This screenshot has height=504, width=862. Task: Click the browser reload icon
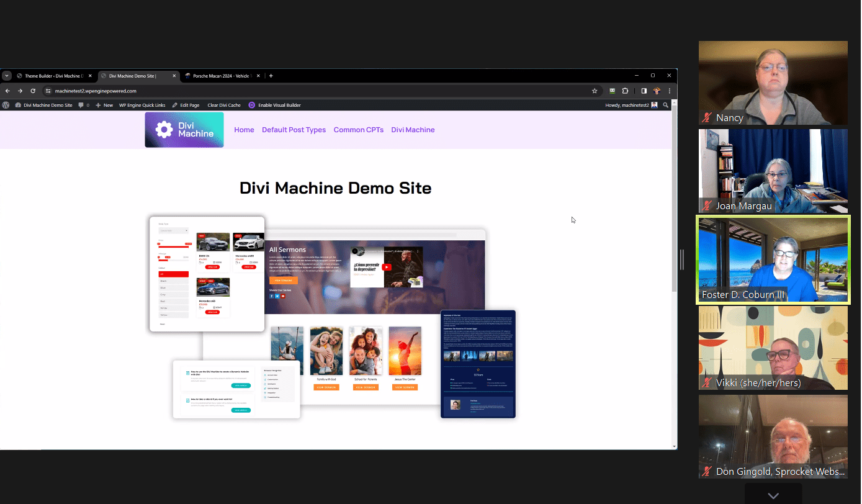click(x=33, y=91)
